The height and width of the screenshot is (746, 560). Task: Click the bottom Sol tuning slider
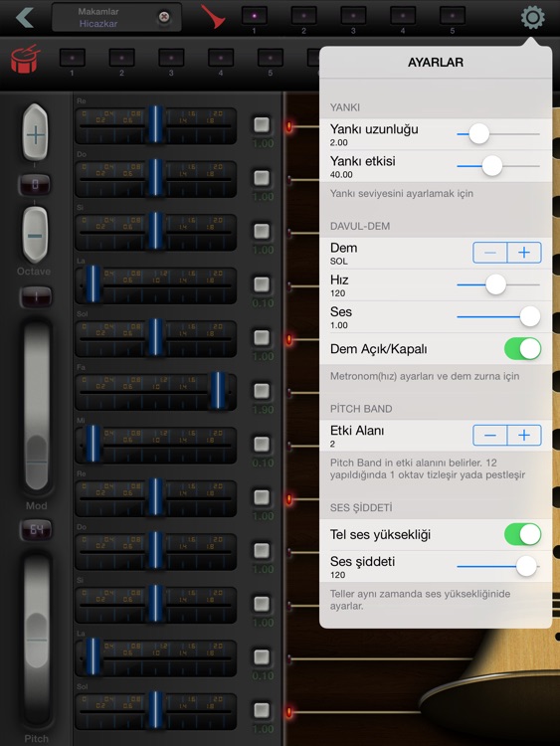pyautogui.click(x=155, y=711)
